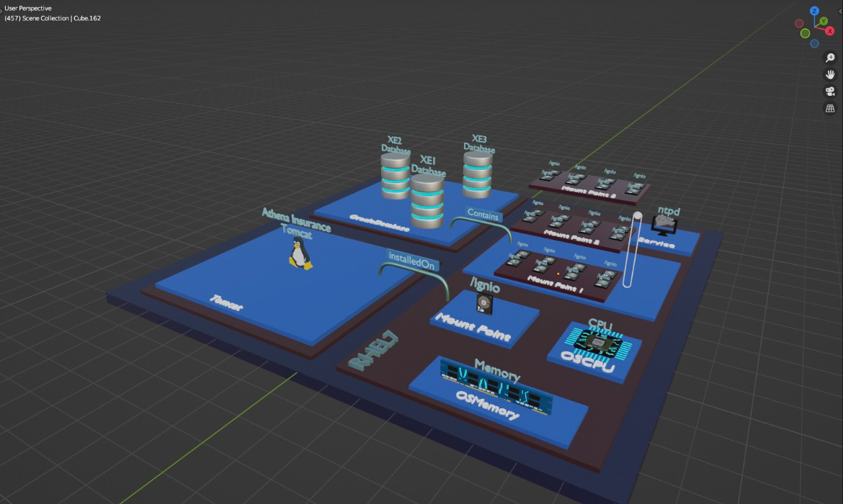Select the white capsule connector
Image resolution: width=843 pixels, height=504 pixels.
633,249
